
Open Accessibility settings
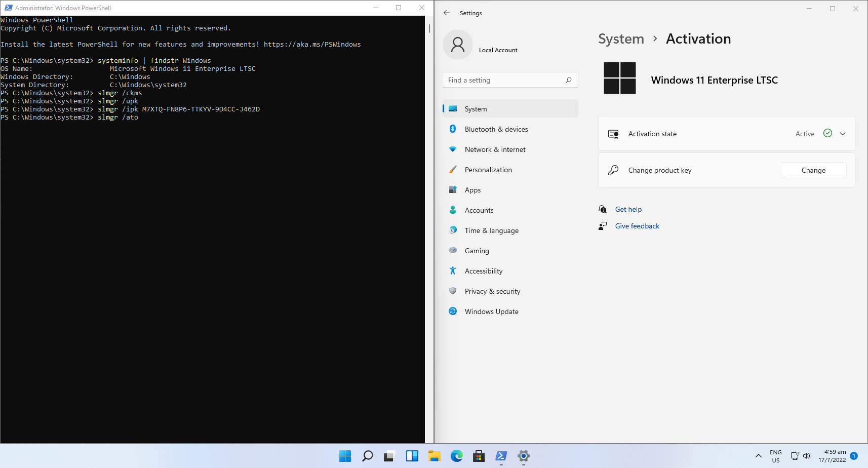click(x=510, y=271)
